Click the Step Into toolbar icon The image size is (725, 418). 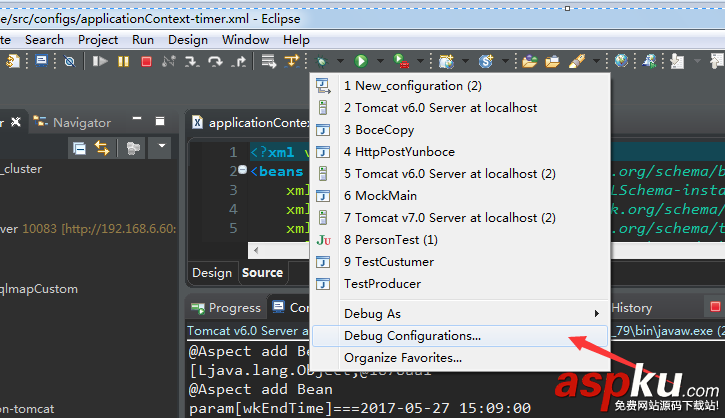(192, 61)
